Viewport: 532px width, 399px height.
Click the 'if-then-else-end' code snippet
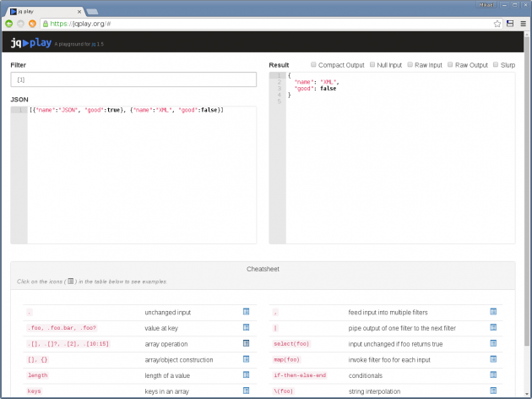coord(300,375)
